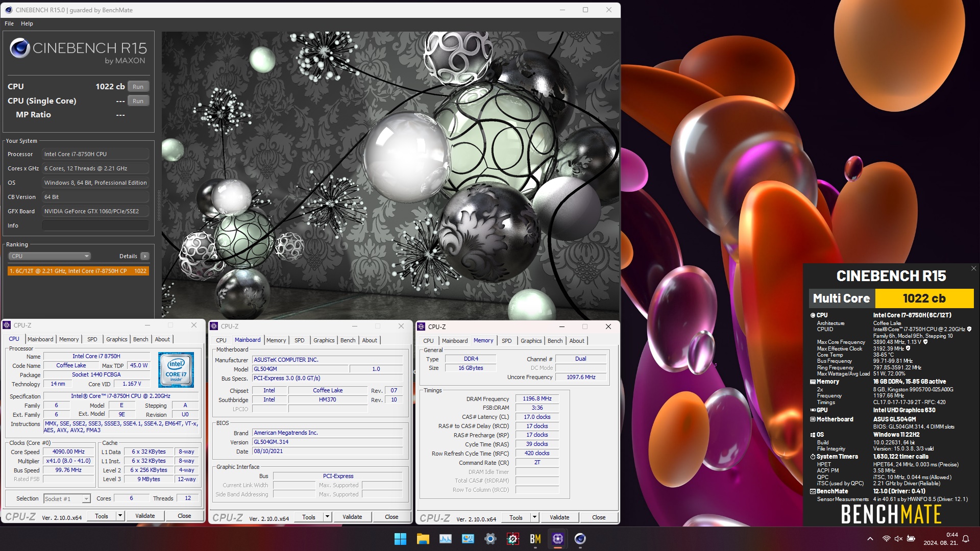Switch to CPU tab in middle CPU-Z
The height and width of the screenshot is (551, 980).
(221, 340)
